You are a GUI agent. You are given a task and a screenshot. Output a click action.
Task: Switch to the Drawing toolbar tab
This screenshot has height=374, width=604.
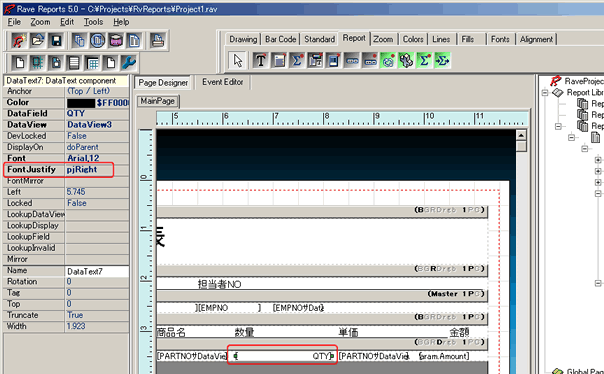point(243,39)
